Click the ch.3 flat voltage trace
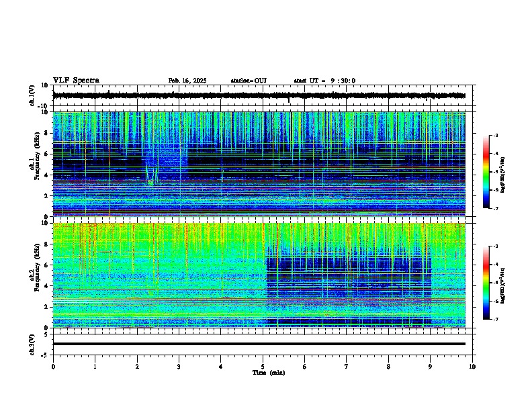Image resolution: width=532 pixels, height=411 pixels. (259, 344)
